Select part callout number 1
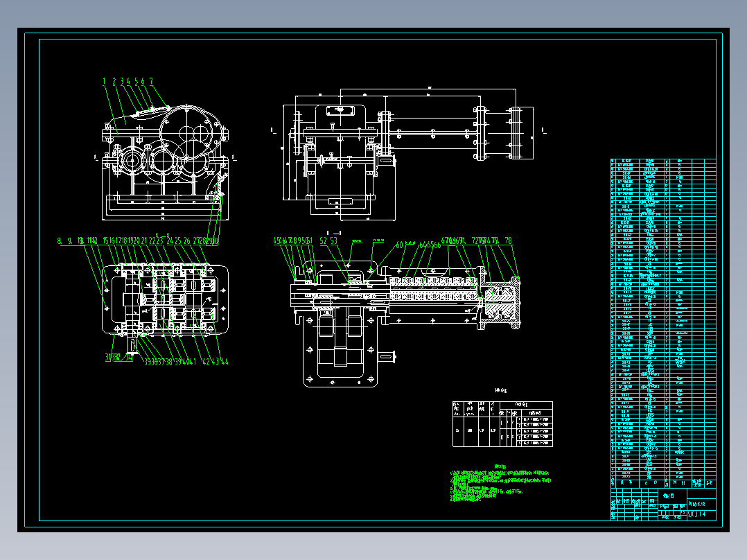The height and width of the screenshot is (560, 747). (104, 82)
